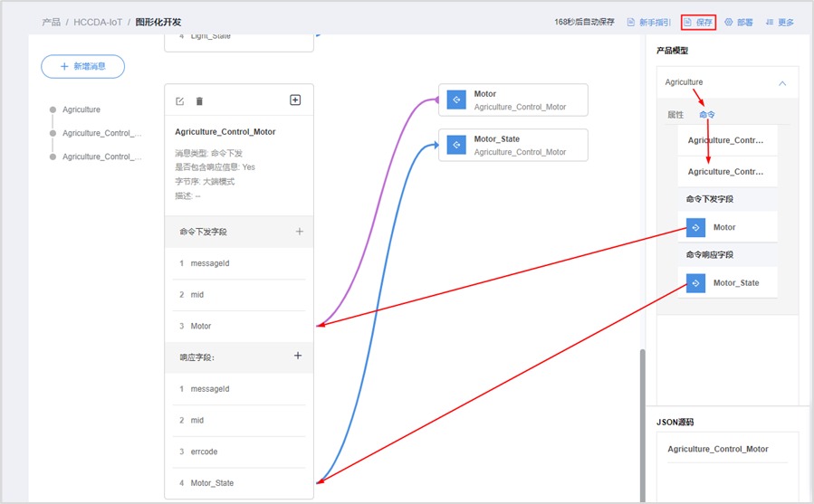
Task: Click the 部署 button
Action: [x=739, y=22]
